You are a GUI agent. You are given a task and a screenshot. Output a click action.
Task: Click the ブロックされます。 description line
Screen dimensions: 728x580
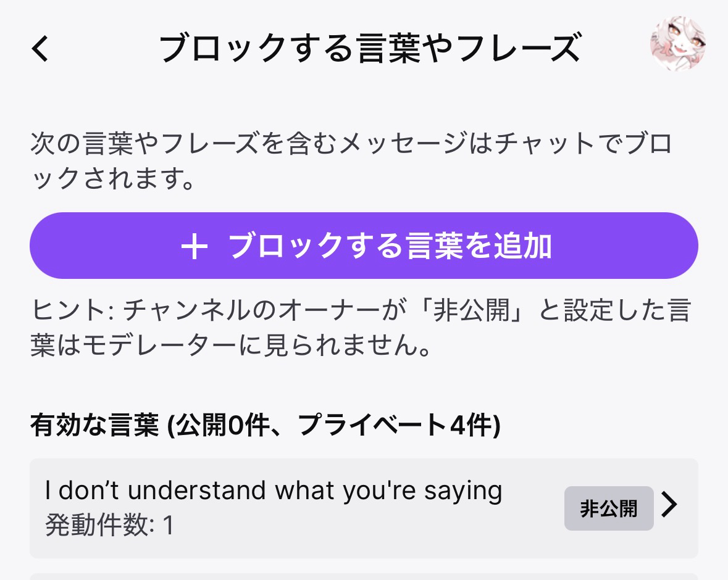pyautogui.click(x=112, y=179)
